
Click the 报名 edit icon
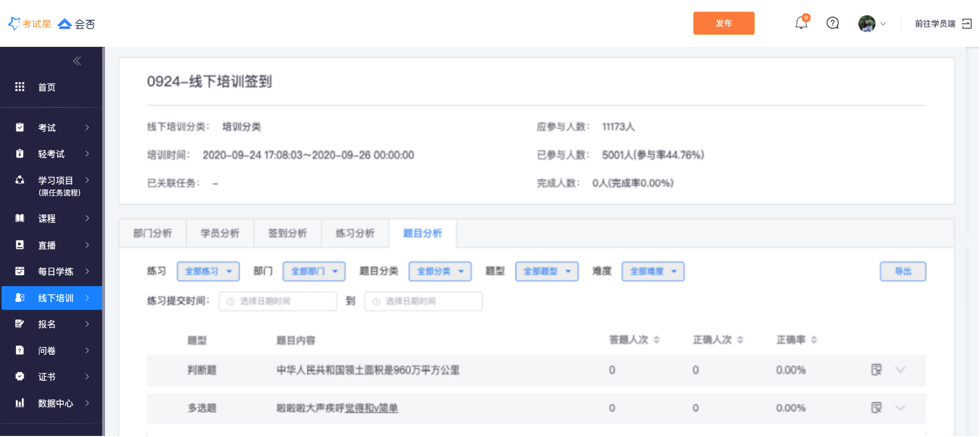click(20, 324)
